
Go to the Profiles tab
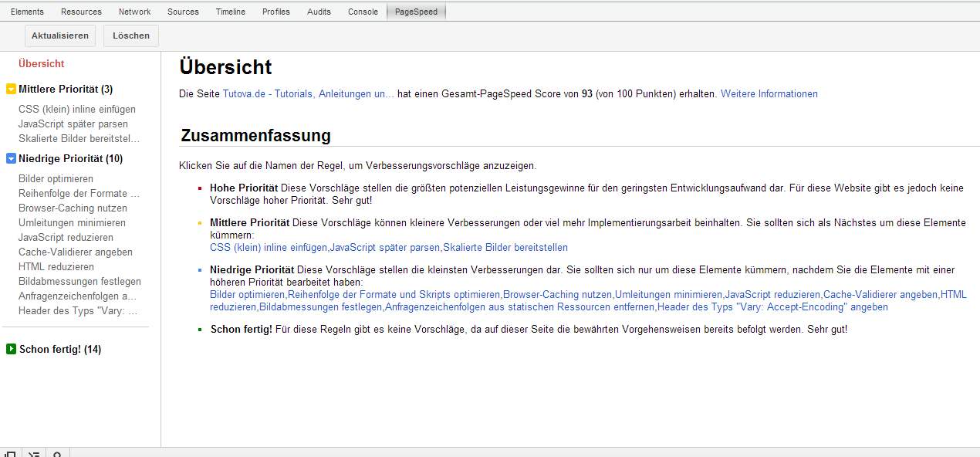click(x=276, y=12)
